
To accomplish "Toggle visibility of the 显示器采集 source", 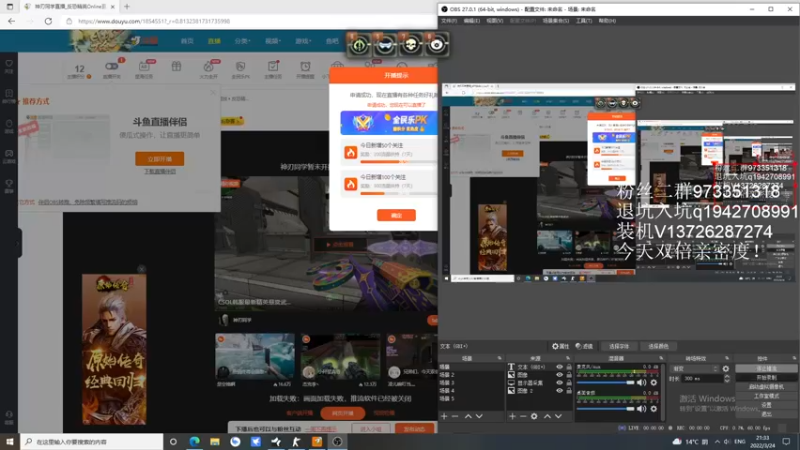I will 560,383.
